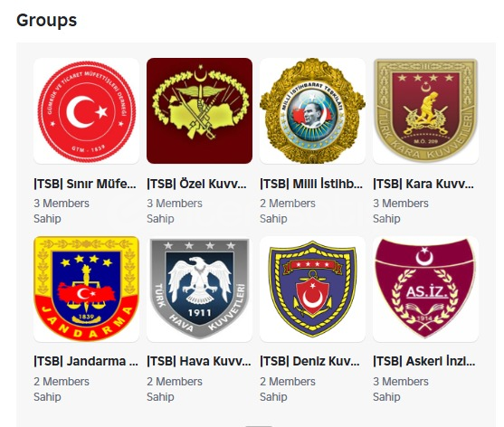Open the |TSB| Askeri İnzi... group link
The image size is (504, 427).
click(x=424, y=361)
